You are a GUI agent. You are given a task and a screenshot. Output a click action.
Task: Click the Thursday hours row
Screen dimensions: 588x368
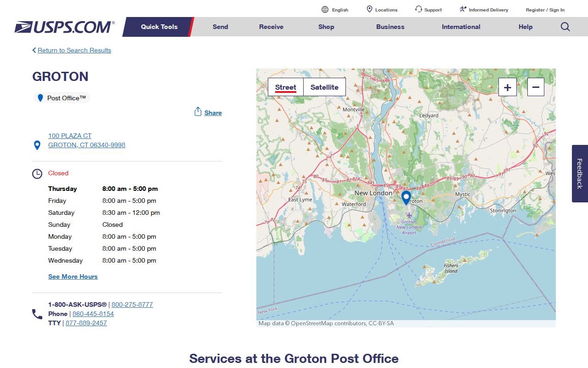[103, 189]
